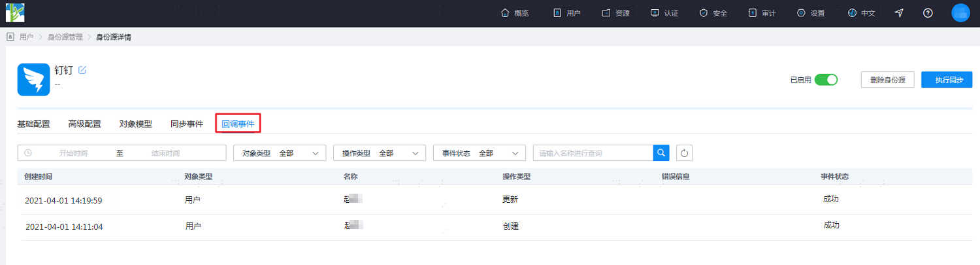
Task: Open the 审计 menu in top navigation
Action: 762,13
